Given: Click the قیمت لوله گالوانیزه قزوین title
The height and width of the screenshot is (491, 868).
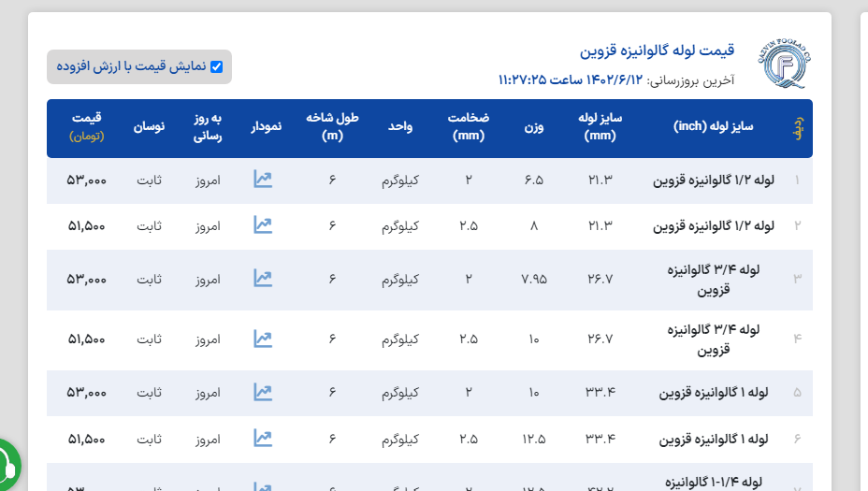Looking at the screenshot, I should (658, 50).
